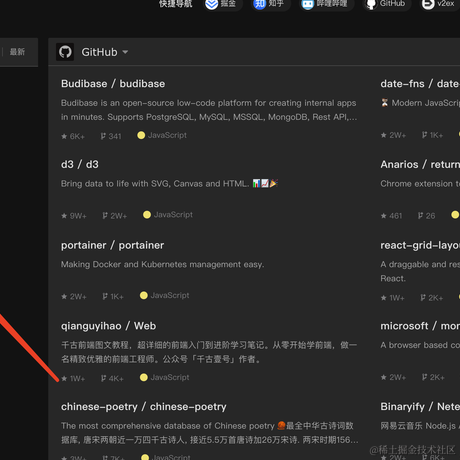Click the 'JavaScript' language label on budibase
Image resolution: width=460 pixels, height=460 pixels.
pos(167,135)
